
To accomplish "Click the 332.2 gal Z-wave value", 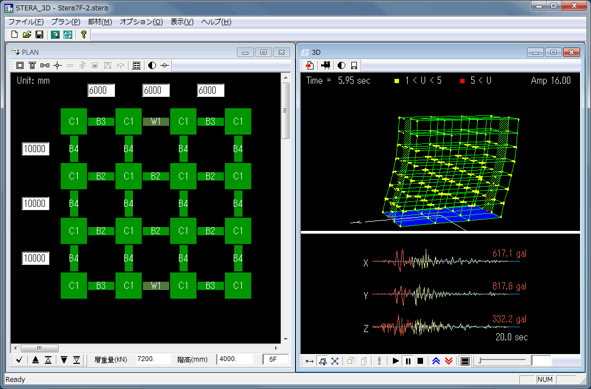I will click(509, 319).
